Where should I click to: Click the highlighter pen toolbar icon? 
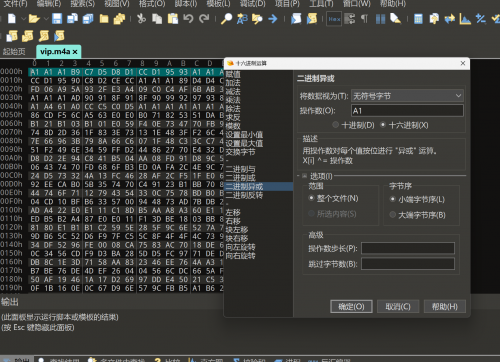click(396, 19)
